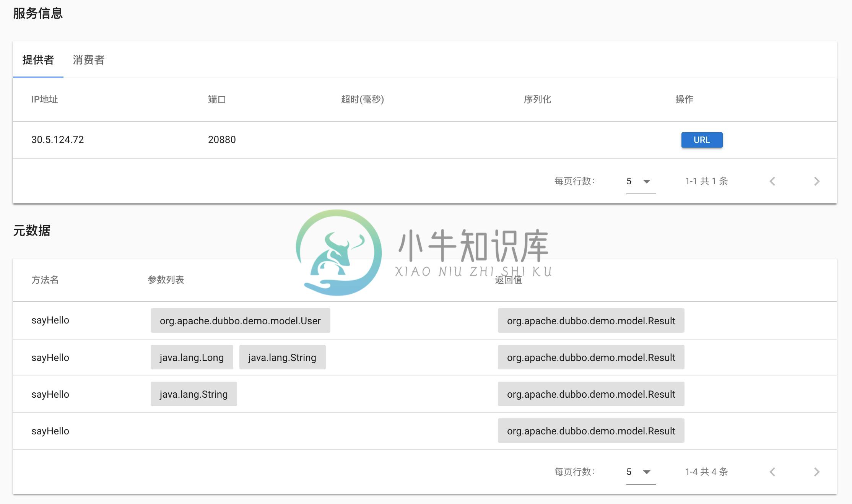The image size is (852, 504).
Task: Click Result chip in the User parameter row
Action: 591,320
